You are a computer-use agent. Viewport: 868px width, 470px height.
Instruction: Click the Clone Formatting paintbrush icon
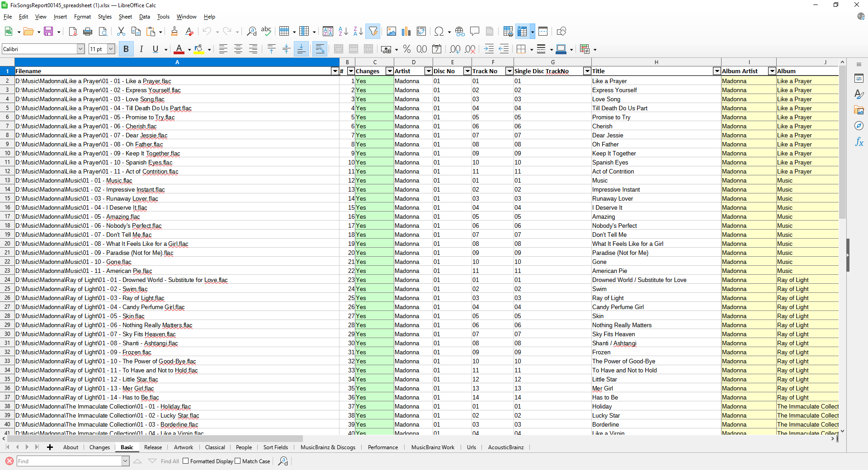click(174, 31)
